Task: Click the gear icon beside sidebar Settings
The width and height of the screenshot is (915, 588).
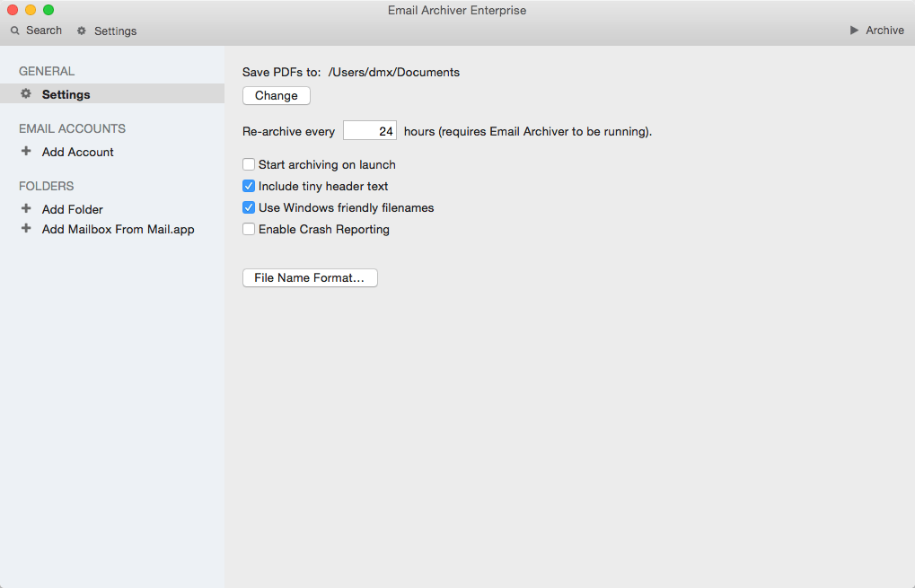Action: tap(26, 93)
